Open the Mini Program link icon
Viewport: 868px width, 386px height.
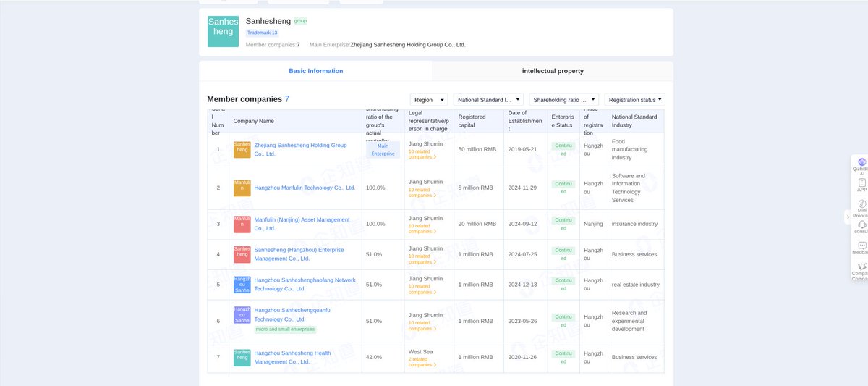tap(861, 204)
